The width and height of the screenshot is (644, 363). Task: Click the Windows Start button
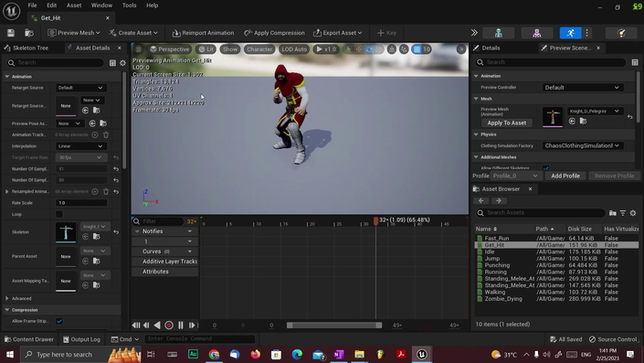(10, 355)
